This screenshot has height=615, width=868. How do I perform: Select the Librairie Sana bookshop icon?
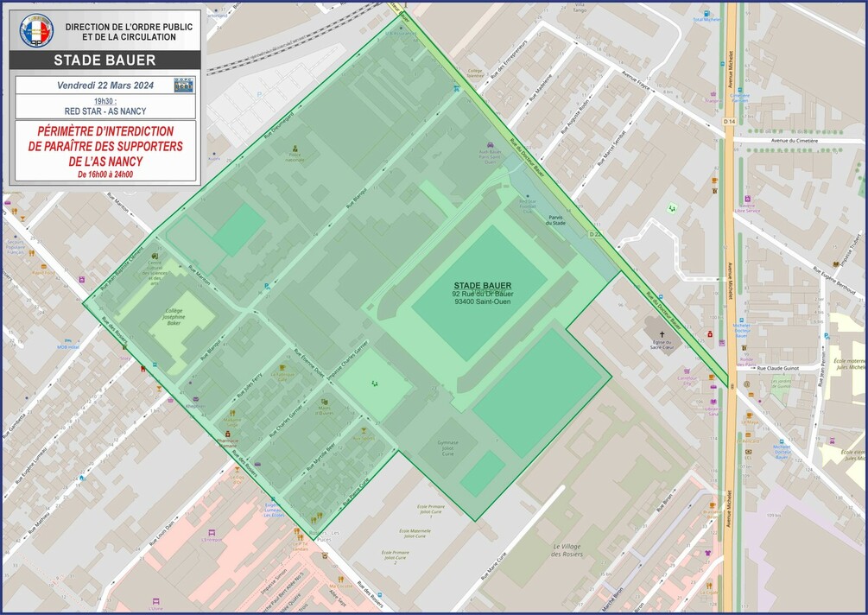713,402
